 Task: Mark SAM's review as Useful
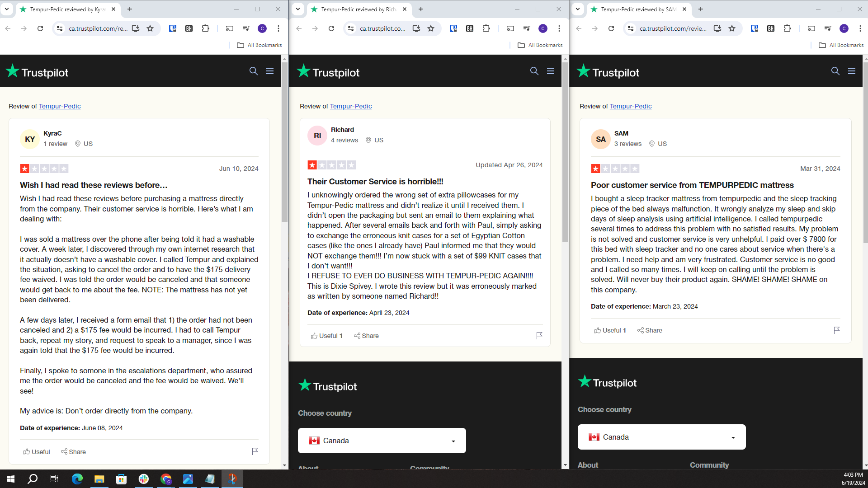(x=610, y=330)
